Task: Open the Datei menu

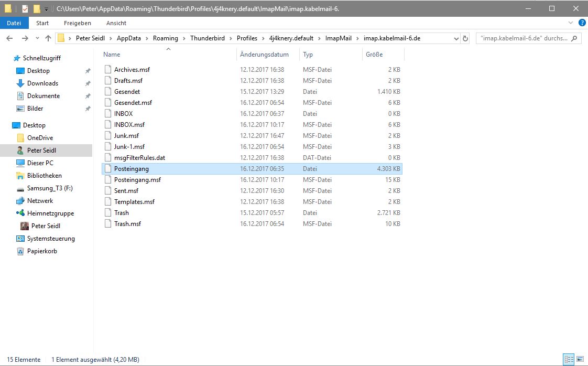Action: pos(14,23)
